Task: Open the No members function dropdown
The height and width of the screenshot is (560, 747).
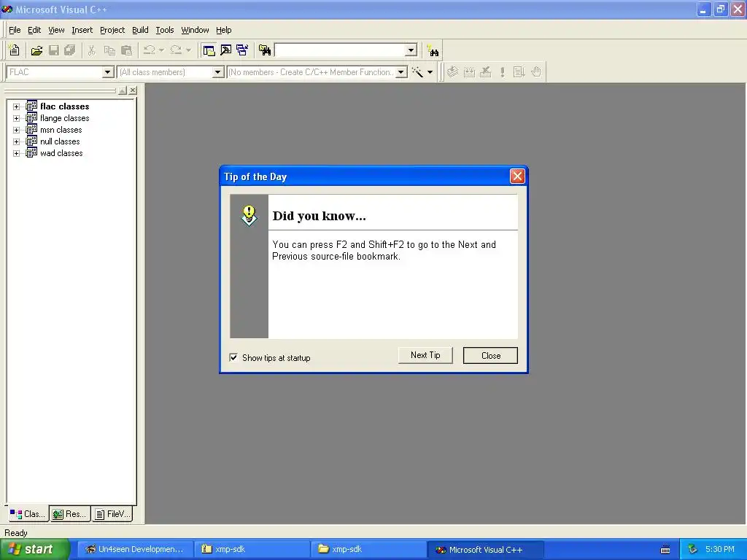Action: point(401,72)
